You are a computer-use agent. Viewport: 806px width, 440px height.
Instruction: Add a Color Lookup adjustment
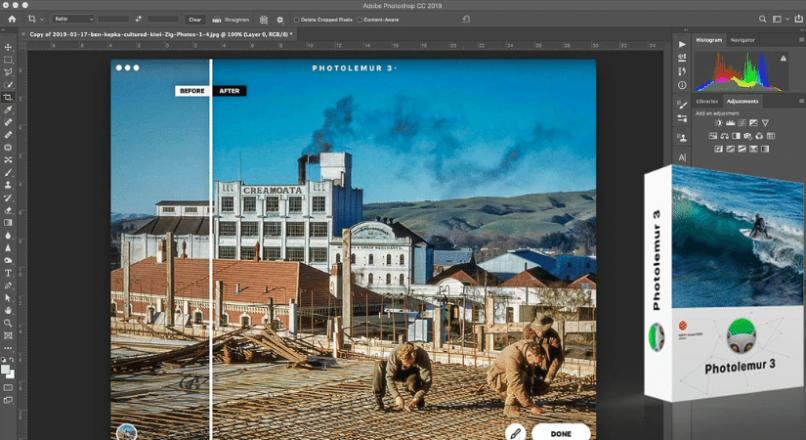(771, 136)
